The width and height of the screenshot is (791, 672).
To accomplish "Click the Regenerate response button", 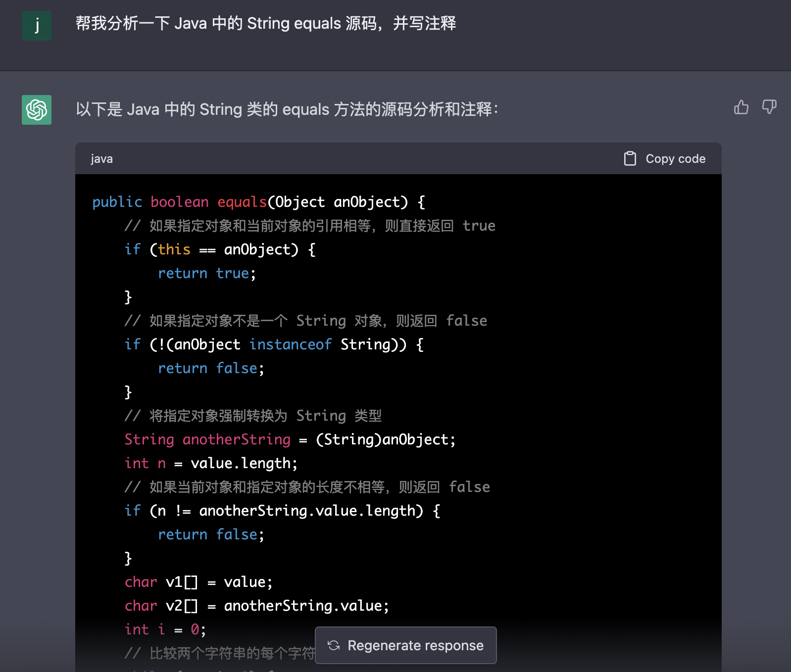I will tap(406, 645).
